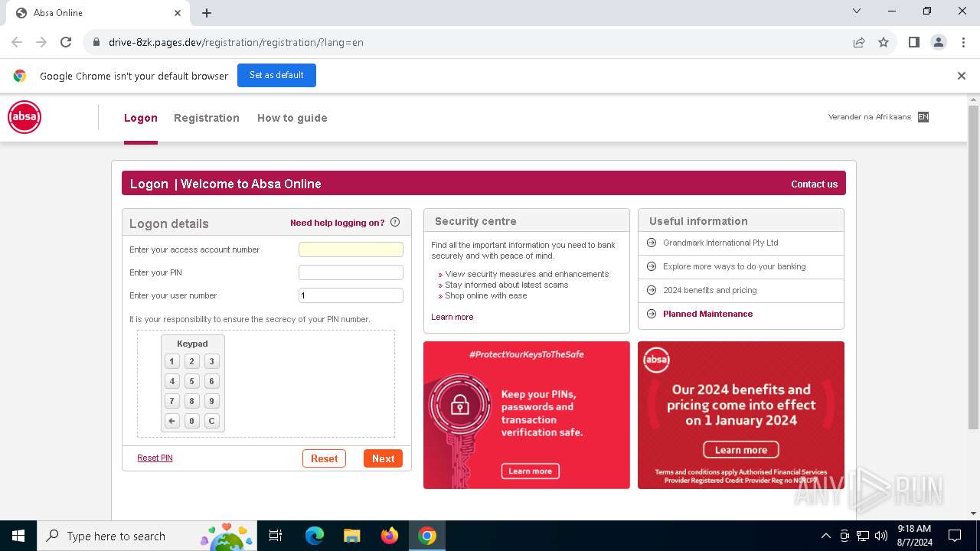Click the EN language badge

pos(923,117)
